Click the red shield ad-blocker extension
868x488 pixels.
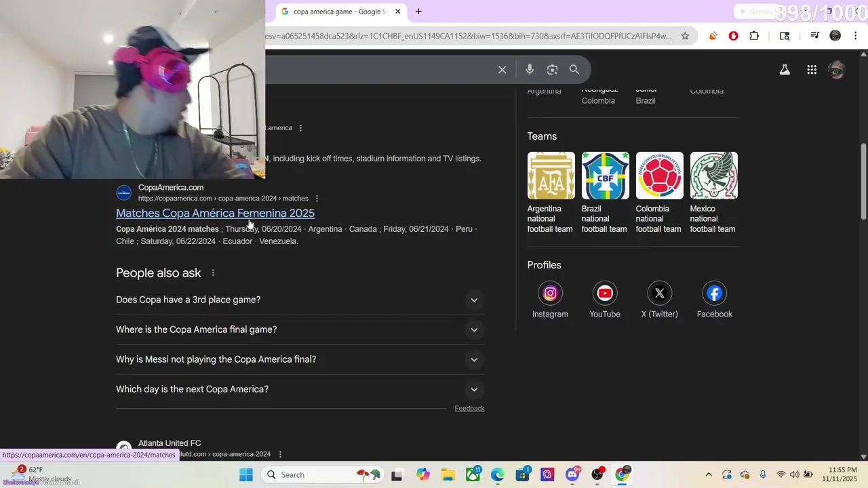(x=733, y=36)
